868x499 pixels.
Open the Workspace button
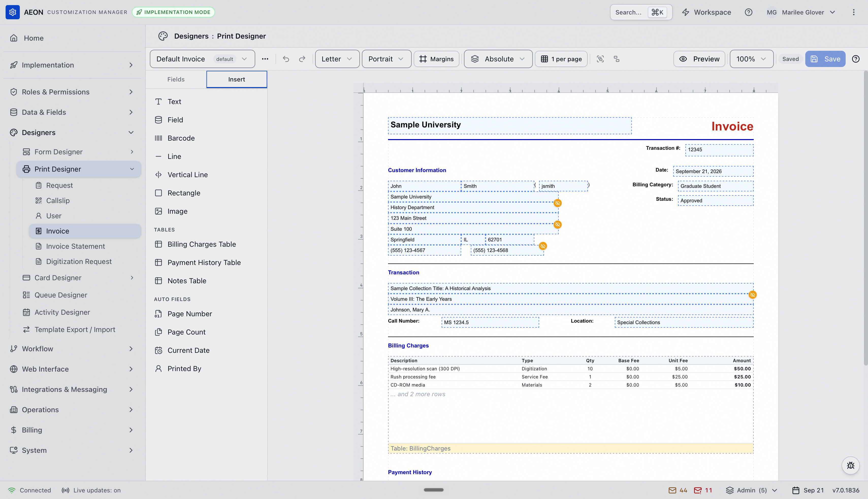[x=706, y=12]
